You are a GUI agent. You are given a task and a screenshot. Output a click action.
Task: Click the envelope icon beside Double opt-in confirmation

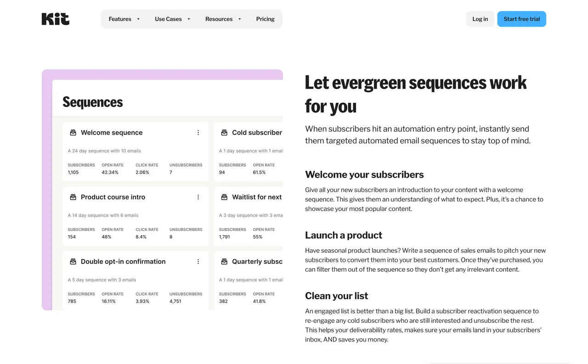tap(73, 261)
